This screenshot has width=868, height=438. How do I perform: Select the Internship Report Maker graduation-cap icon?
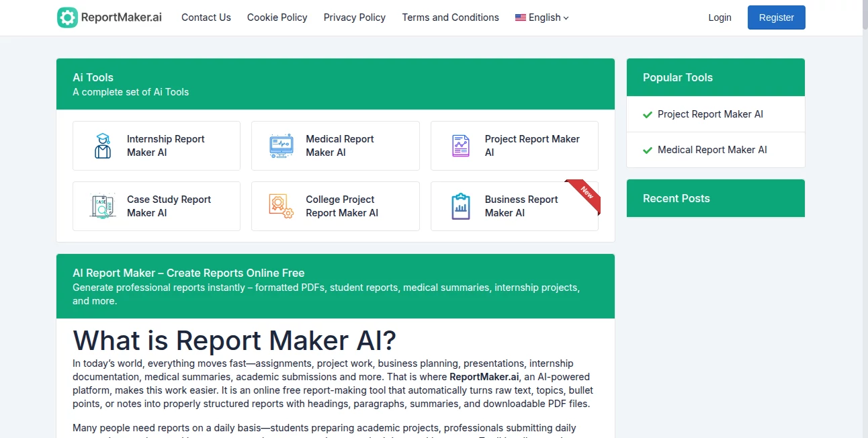coord(102,146)
